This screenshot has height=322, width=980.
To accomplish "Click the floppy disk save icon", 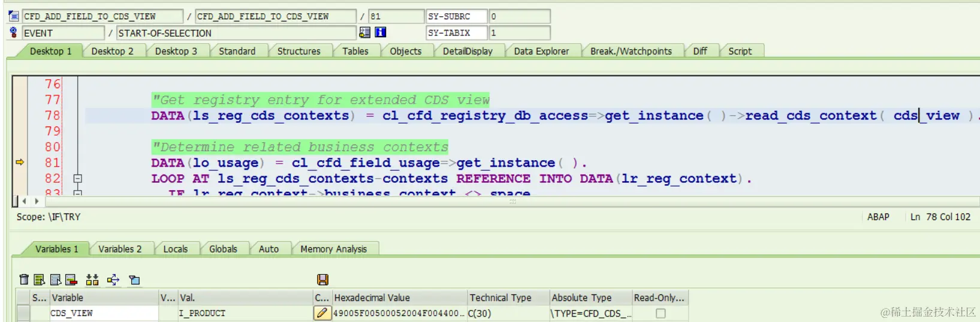I will (322, 279).
